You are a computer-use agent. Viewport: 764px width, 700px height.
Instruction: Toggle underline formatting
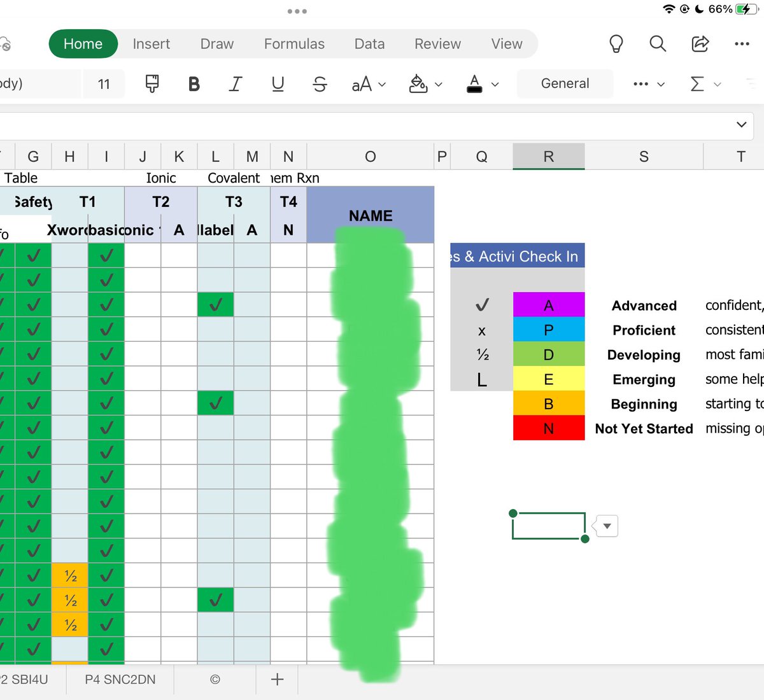point(278,84)
